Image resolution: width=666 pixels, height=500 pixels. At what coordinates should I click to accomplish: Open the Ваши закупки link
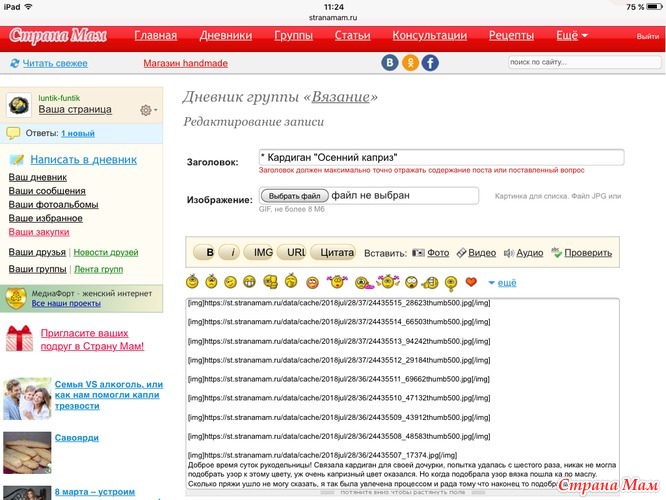coord(39,232)
